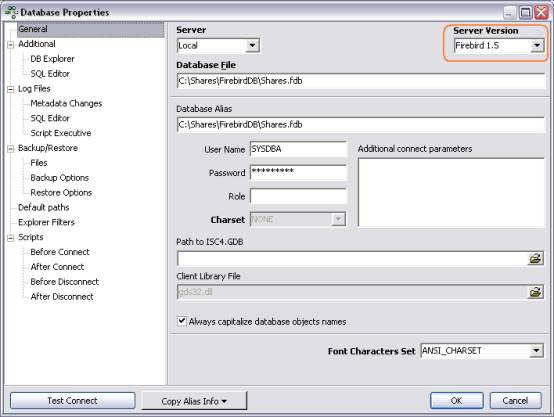The height and width of the screenshot is (417, 554).
Task: Browse for the Client Library File
Action: click(536, 292)
